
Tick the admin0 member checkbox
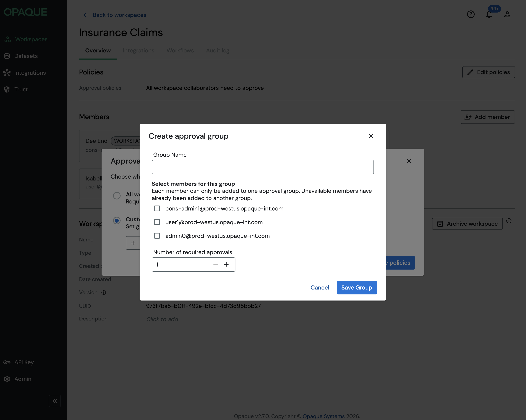click(157, 236)
